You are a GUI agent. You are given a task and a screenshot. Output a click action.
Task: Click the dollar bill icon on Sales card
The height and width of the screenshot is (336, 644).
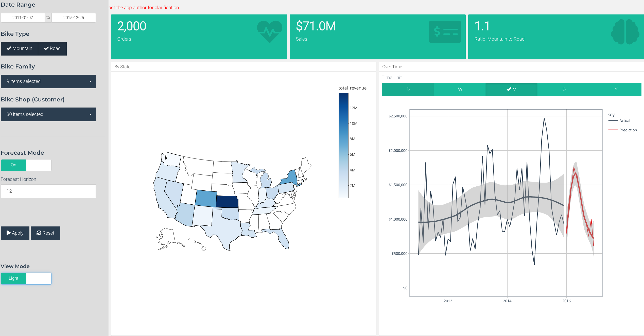pyautogui.click(x=445, y=32)
